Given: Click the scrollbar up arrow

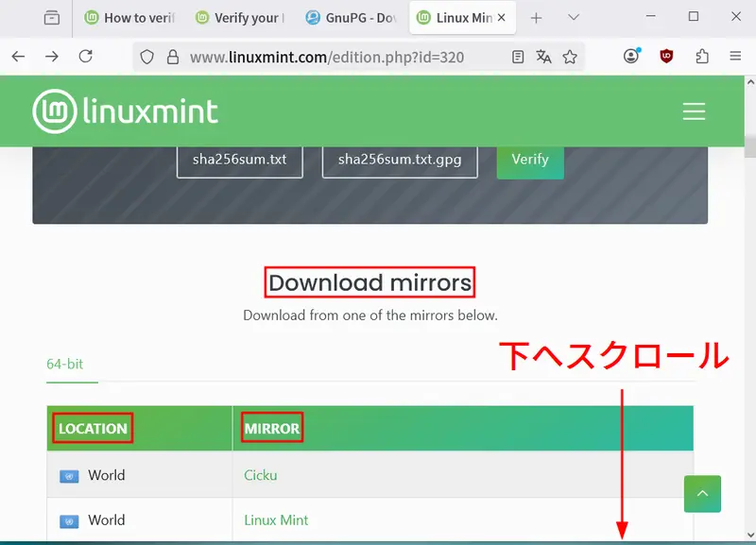Looking at the screenshot, I should tap(750, 82).
